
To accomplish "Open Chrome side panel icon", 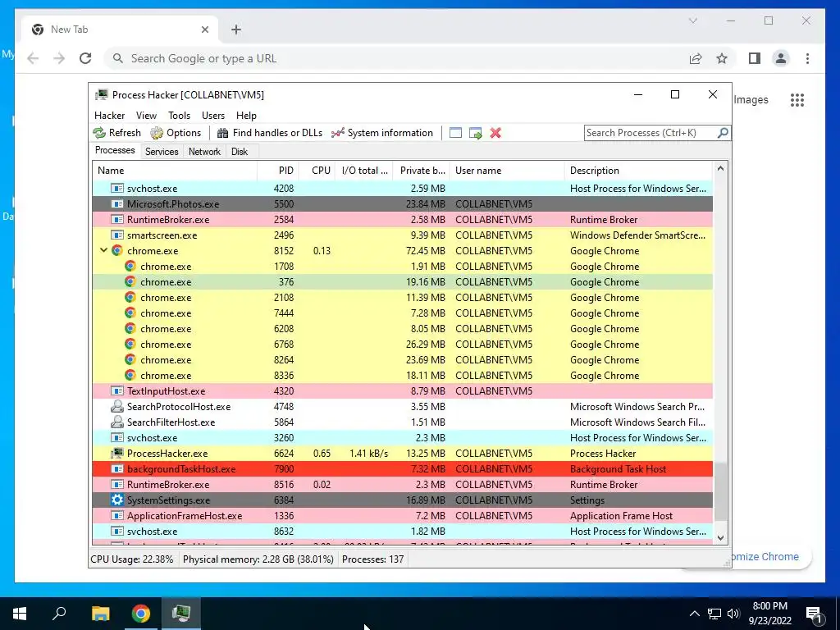I will [x=755, y=58].
